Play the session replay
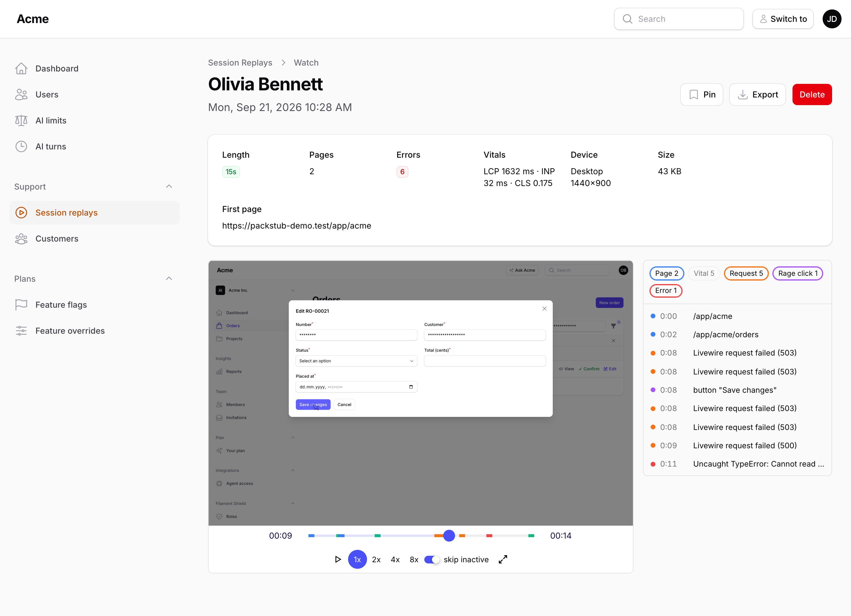This screenshot has width=851, height=616. (338, 559)
